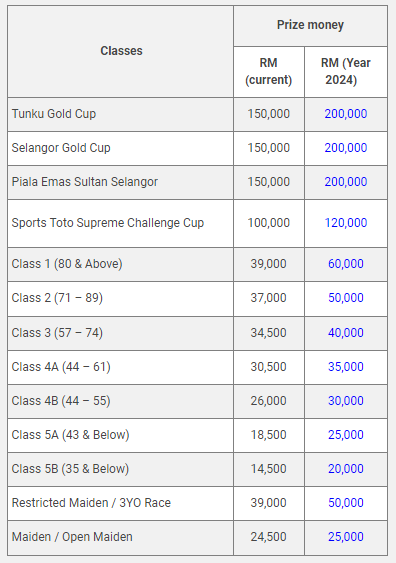Click the Classes column header

pyautogui.click(x=121, y=51)
